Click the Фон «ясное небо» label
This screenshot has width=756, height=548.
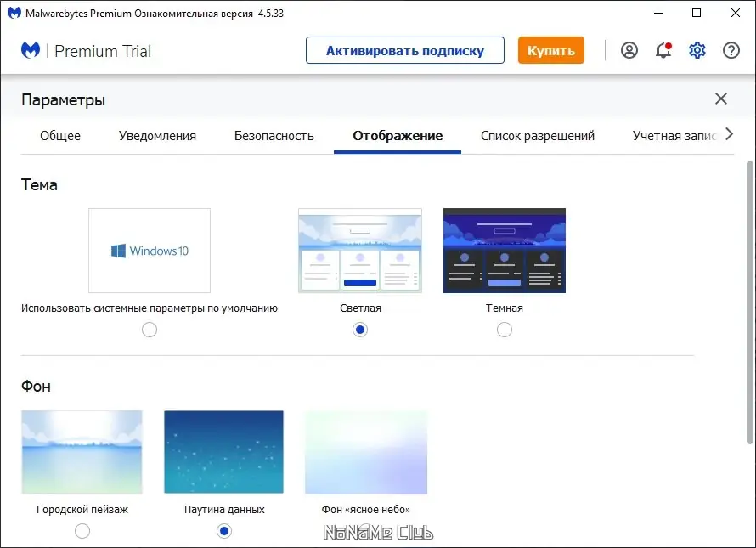click(x=365, y=510)
